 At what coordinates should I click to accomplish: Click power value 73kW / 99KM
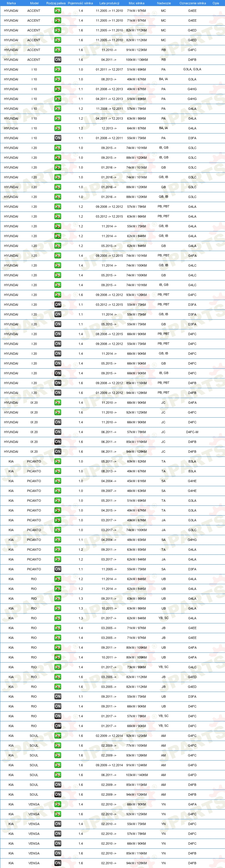(137, 667)
